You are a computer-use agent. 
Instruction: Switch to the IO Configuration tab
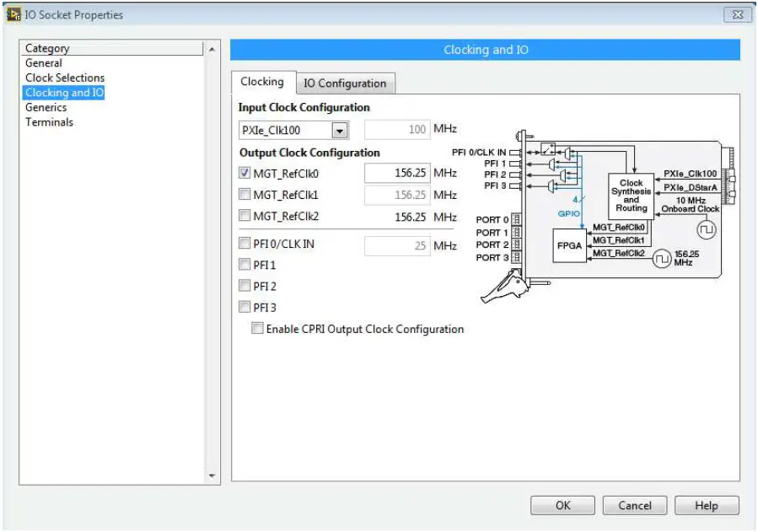click(x=346, y=82)
